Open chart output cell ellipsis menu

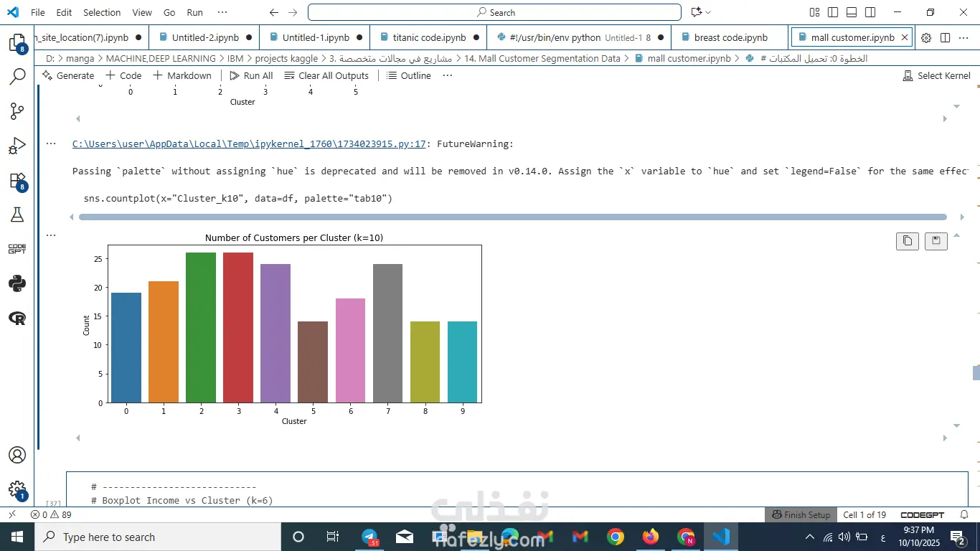coord(51,235)
